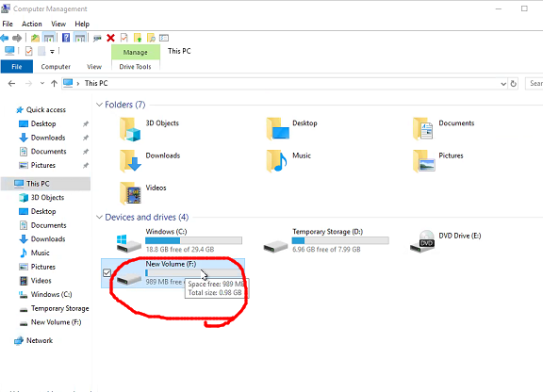Click the folder with green arrow toolbar icon
Image resolution: width=543 pixels, height=392 pixels.
point(138,38)
